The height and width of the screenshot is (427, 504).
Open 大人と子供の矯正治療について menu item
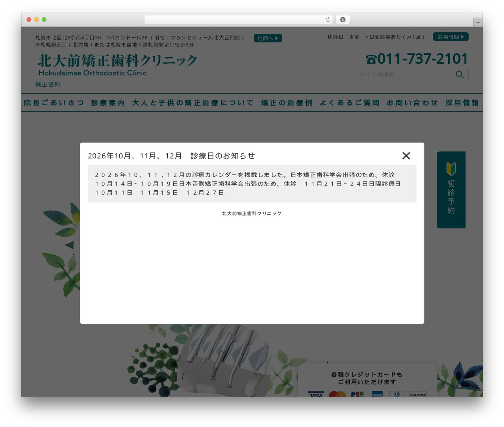click(x=193, y=103)
